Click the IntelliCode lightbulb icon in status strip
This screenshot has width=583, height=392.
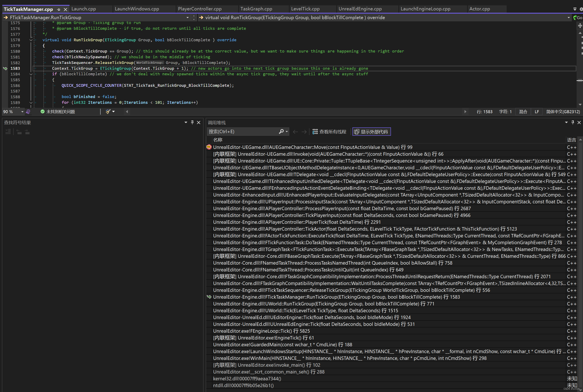click(28, 112)
